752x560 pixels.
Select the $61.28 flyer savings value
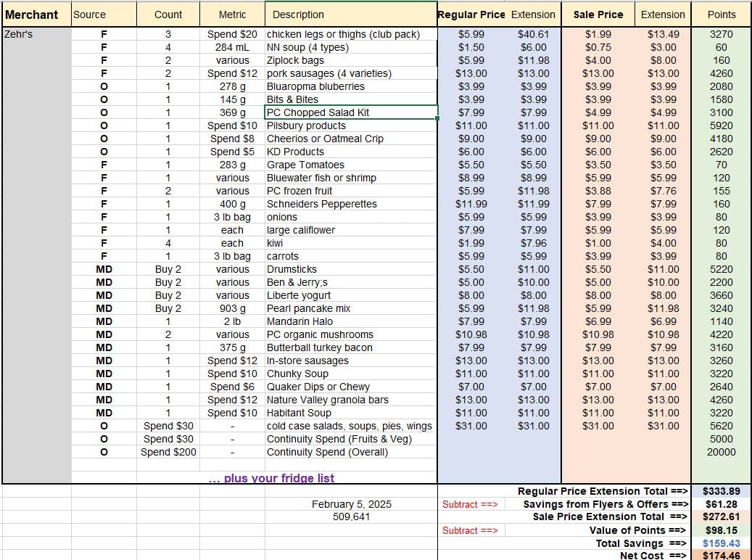tap(722, 504)
